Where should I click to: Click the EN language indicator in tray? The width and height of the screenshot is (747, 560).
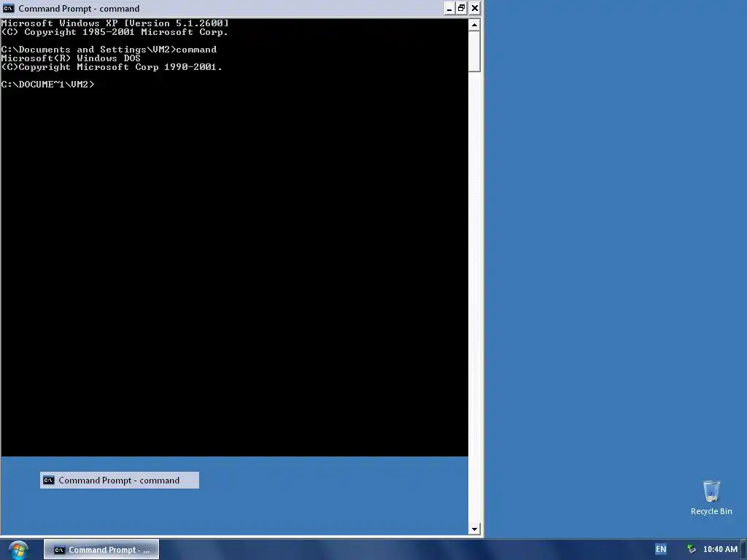pyautogui.click(x=661, y=549)
